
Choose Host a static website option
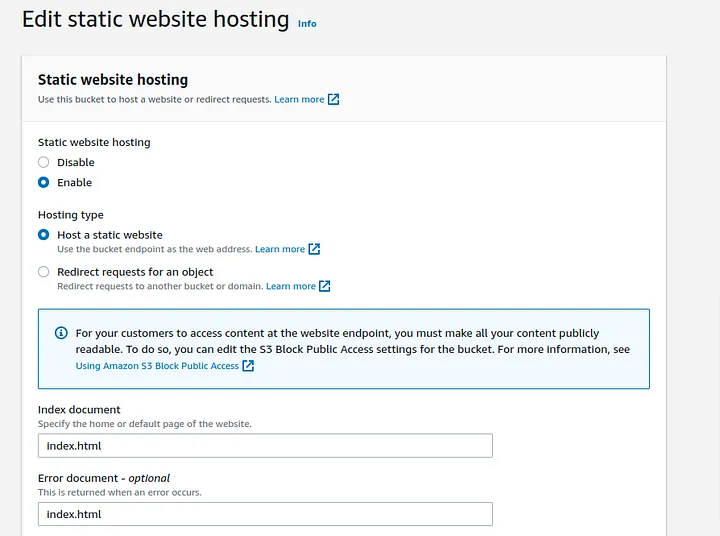pos(44,235)
